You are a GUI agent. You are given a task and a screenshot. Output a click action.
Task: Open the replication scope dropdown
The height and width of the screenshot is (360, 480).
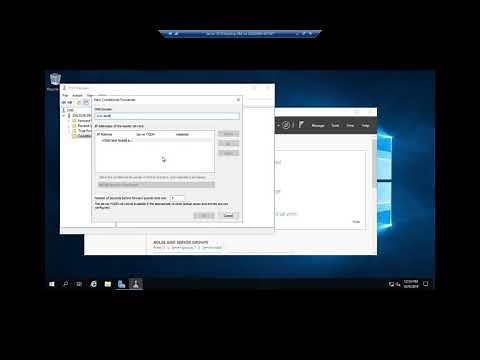(x=156, y=184)
